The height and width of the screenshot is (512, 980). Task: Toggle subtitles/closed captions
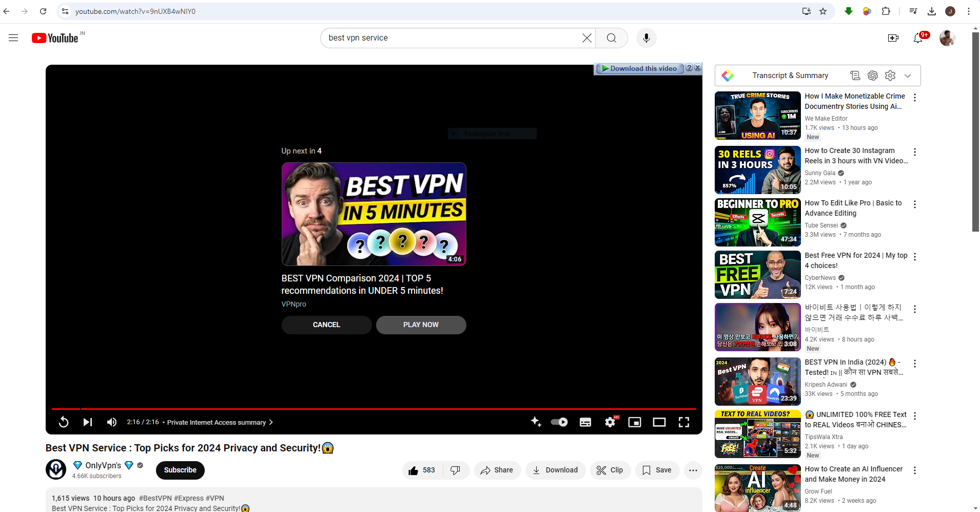pos(585,422)
